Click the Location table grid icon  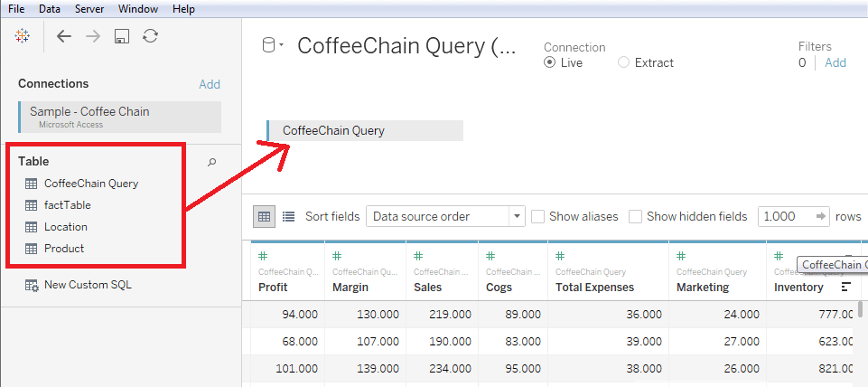pos(31,227)
